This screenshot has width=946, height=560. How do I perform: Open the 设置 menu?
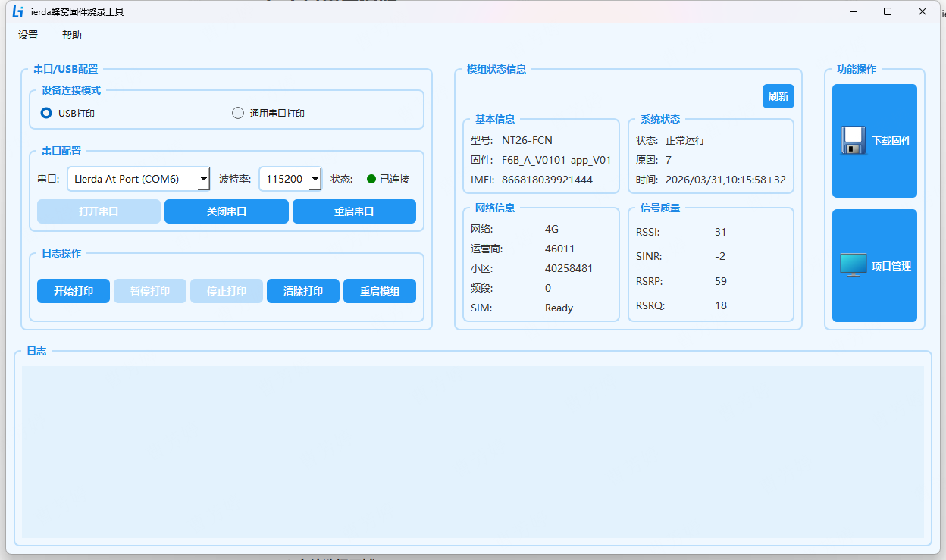click(28, 35)
